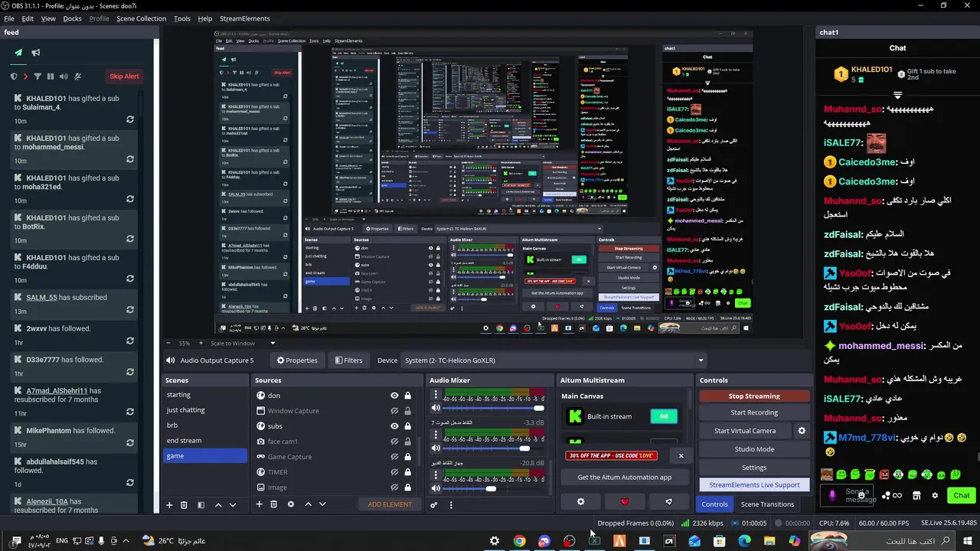Open Audio Mixer dock three-dot menu
The height and width of the screenshot is (551, 980).
[x=451, y=504]
